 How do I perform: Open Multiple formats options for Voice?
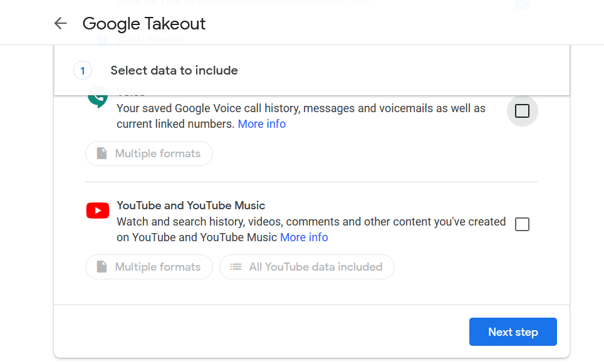click(x=148, y=153)
